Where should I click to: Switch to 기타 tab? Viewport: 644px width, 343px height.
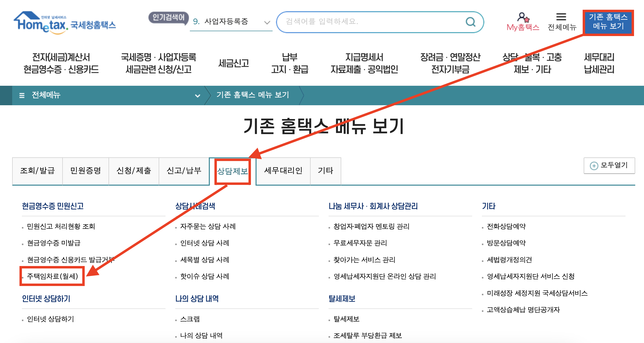(x=325, y=171)
